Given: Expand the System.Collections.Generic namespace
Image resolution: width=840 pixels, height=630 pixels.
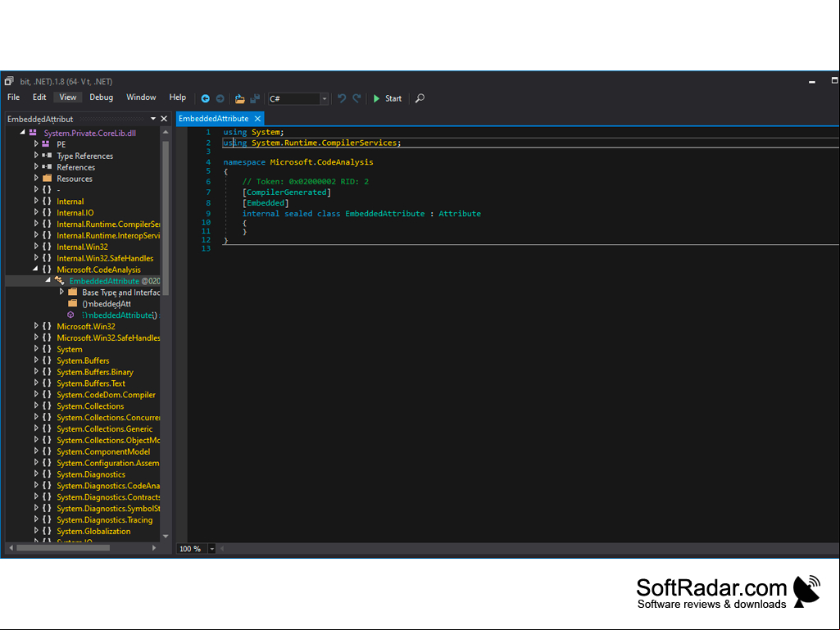Looking at the screenshot, I should click(x=36, y=428).
